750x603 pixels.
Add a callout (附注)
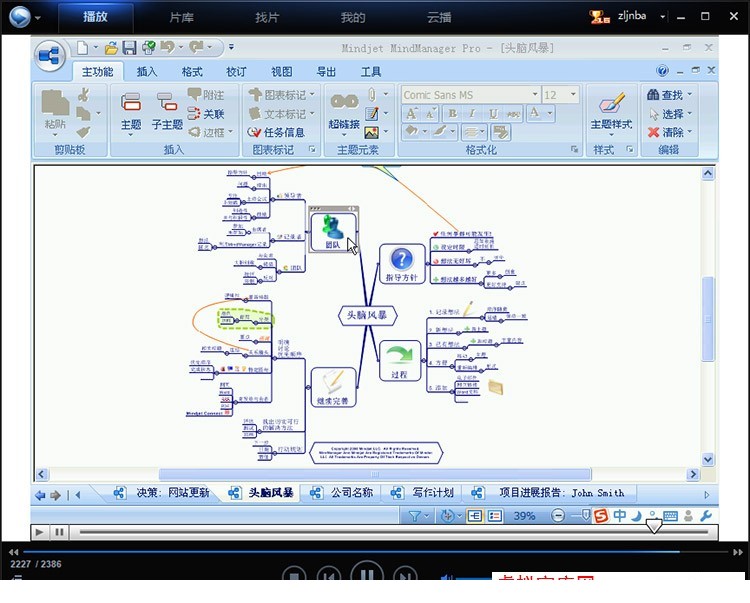tap(206, 95)
